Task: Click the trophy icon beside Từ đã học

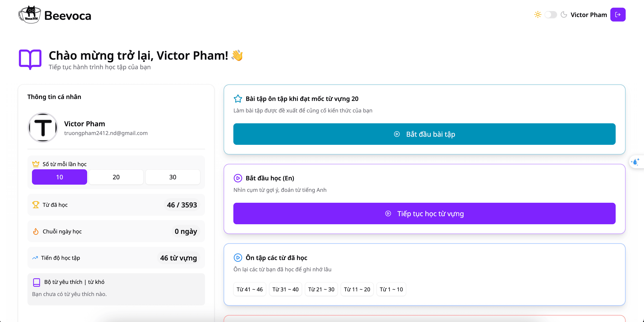Action: (36, 205)
